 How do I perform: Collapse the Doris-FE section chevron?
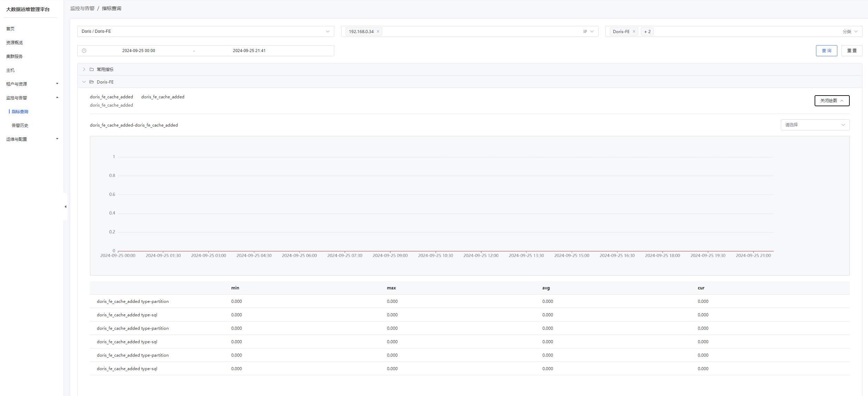point(84,82)
